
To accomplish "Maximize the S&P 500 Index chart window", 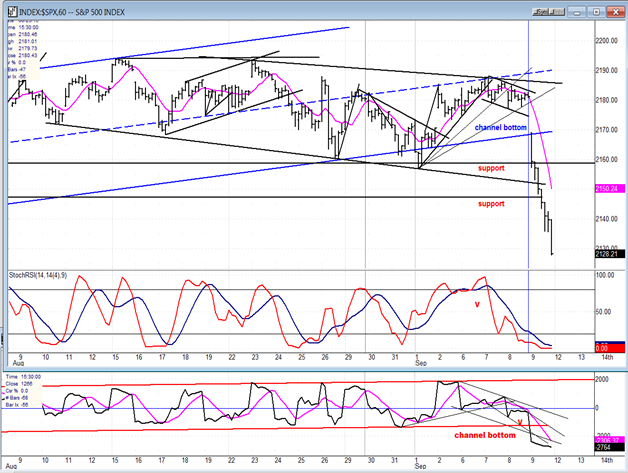I will (596, 12).
